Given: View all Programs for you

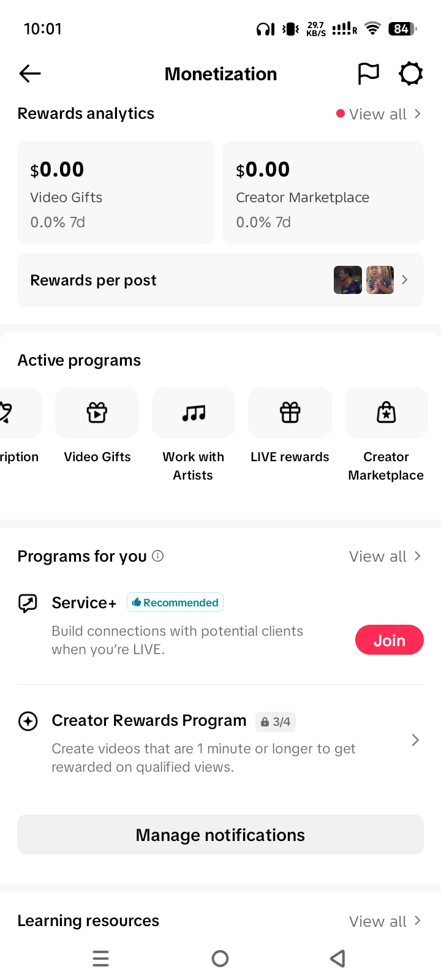Looking at the screenshot, I should coord(384,556).
